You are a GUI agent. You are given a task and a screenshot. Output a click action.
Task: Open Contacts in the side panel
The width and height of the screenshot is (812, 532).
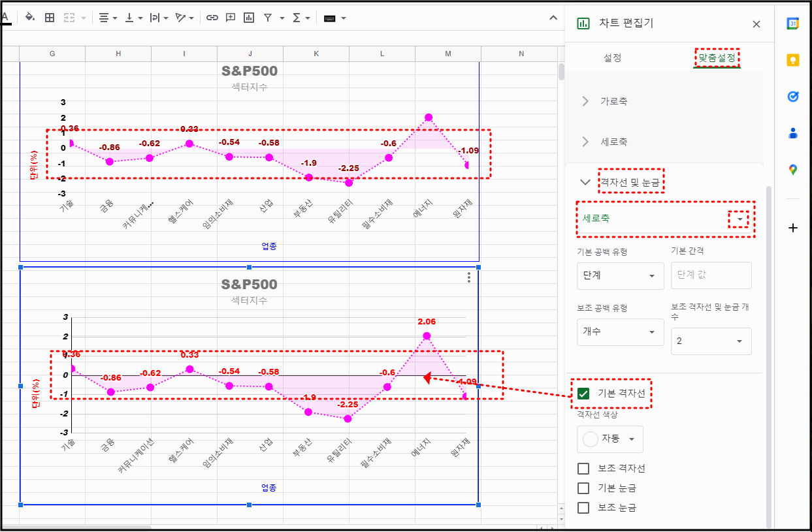pyautogui.click(x=793, y=133)
